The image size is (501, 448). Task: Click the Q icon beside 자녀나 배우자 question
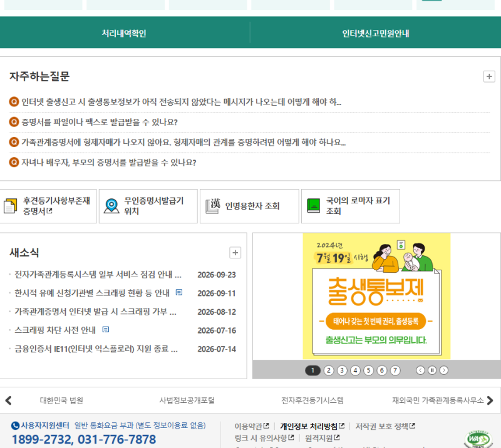tap(14, 162)
